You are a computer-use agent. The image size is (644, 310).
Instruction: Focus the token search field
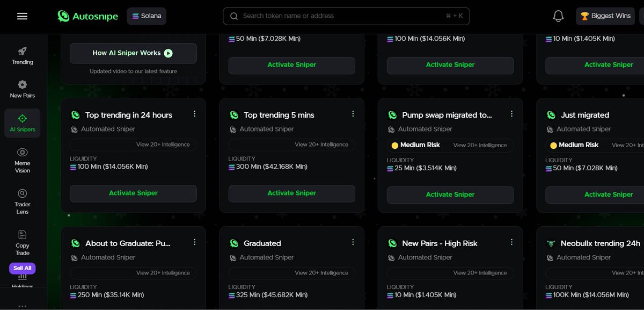pos(343,16)
